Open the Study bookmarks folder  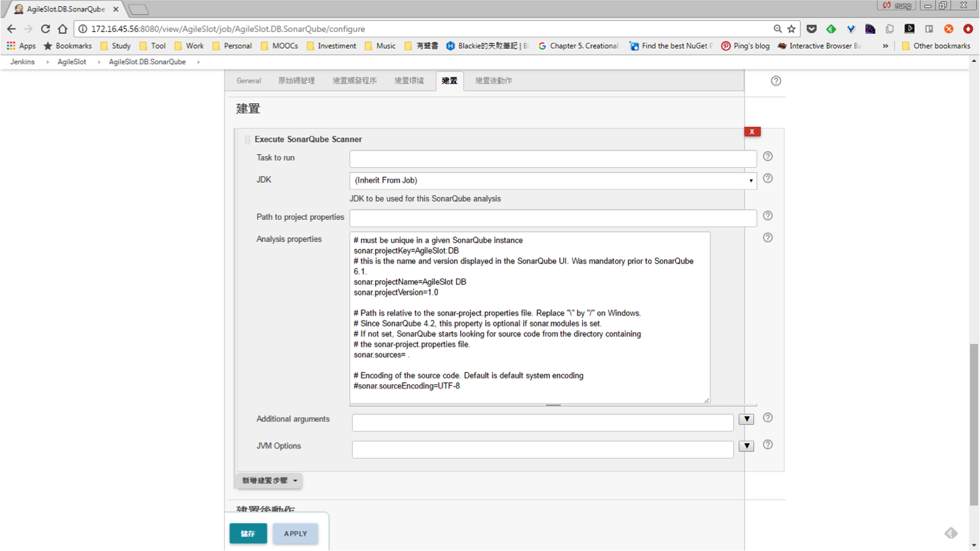115,46
